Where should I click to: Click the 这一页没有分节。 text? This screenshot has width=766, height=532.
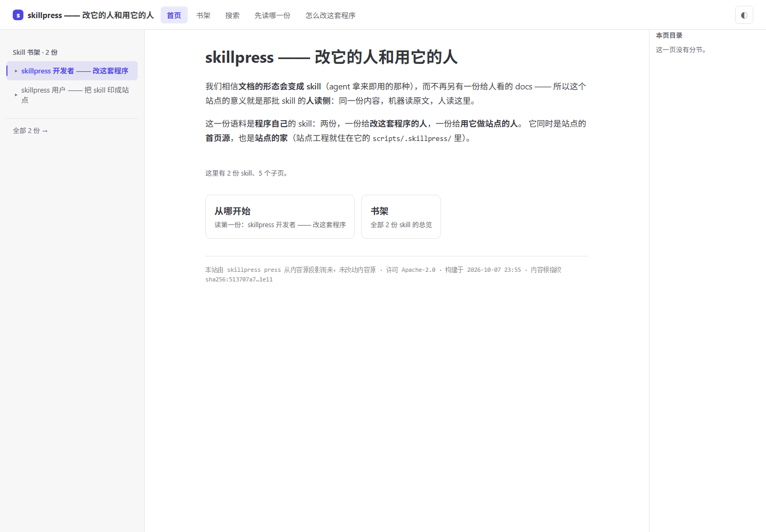click(x=681, y=49)
